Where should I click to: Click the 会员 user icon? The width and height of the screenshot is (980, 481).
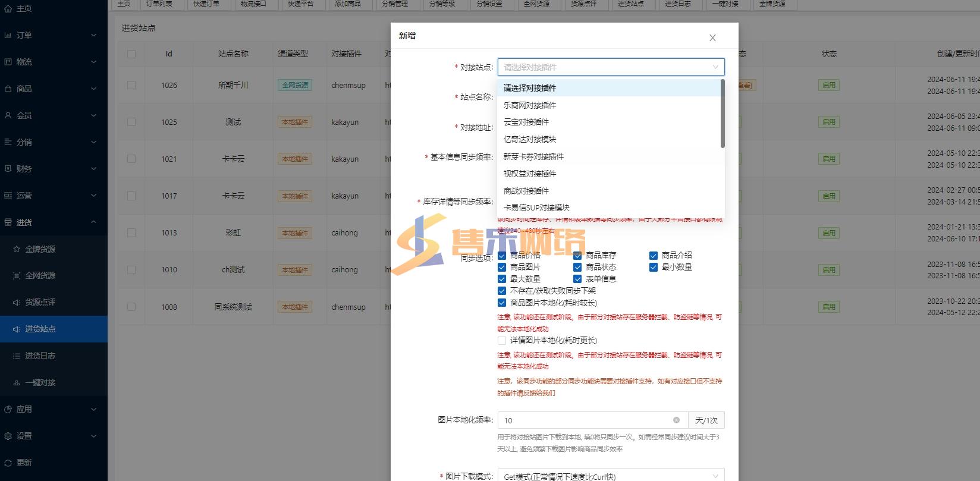coord(8,115)
